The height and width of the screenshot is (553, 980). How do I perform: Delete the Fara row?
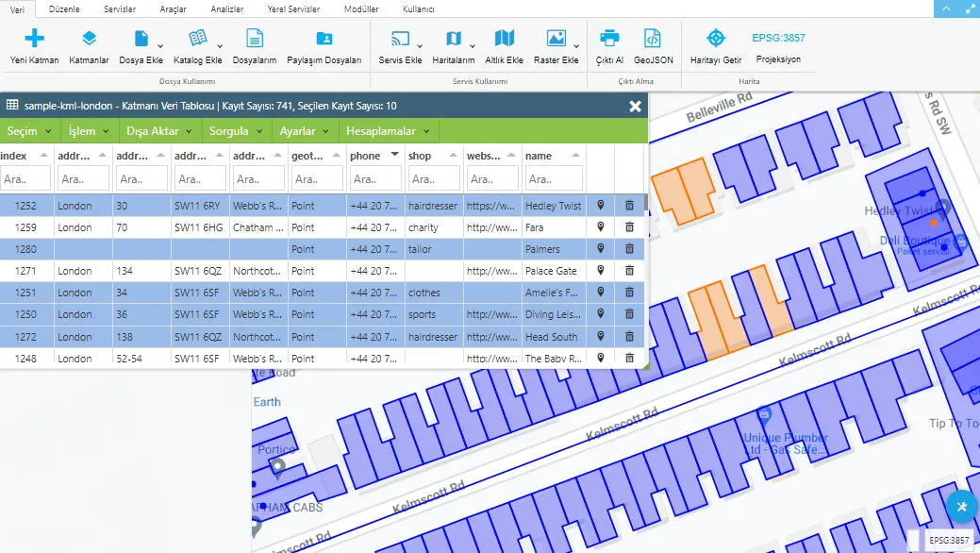point(629,227)
